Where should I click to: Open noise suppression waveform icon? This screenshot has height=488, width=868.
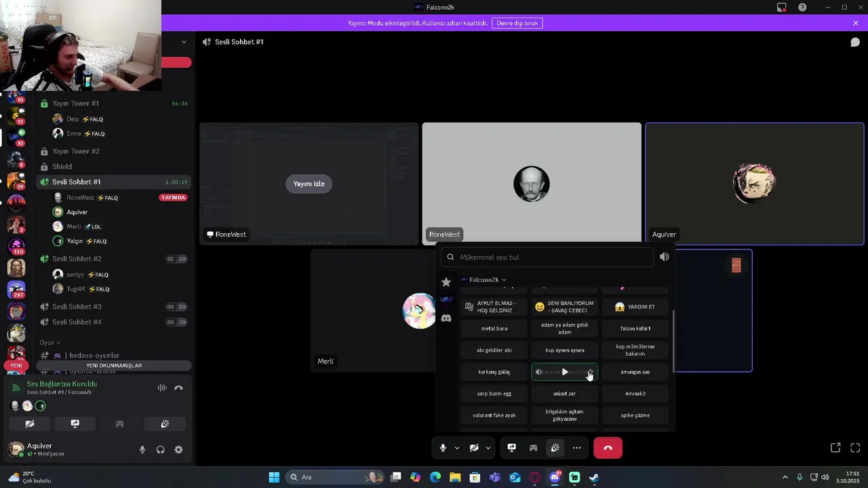coord(162,388)
